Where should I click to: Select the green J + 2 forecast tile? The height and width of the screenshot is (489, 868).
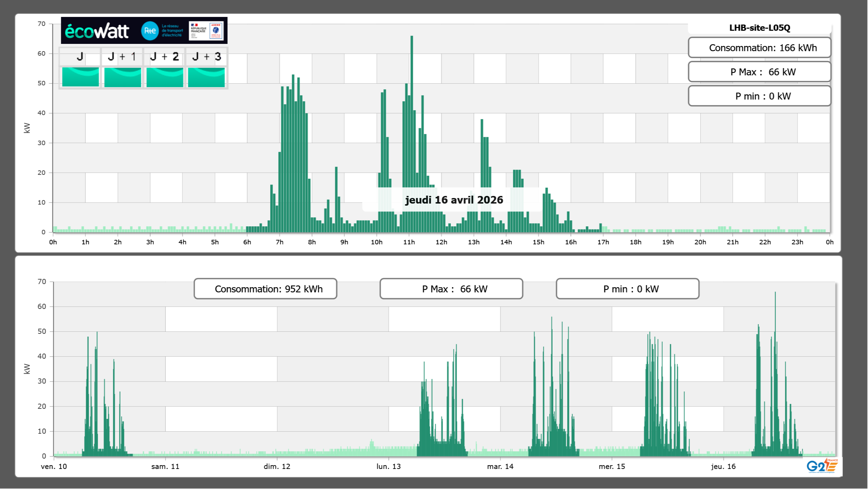pos(165,77)
